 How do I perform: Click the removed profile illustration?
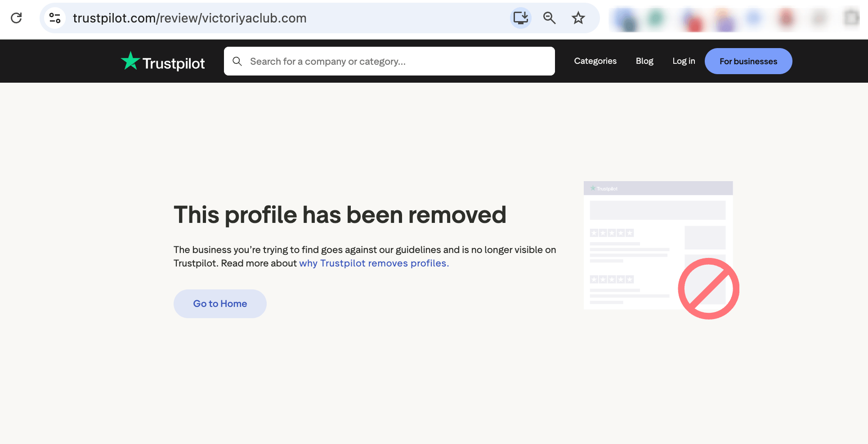tap(661, 250)
